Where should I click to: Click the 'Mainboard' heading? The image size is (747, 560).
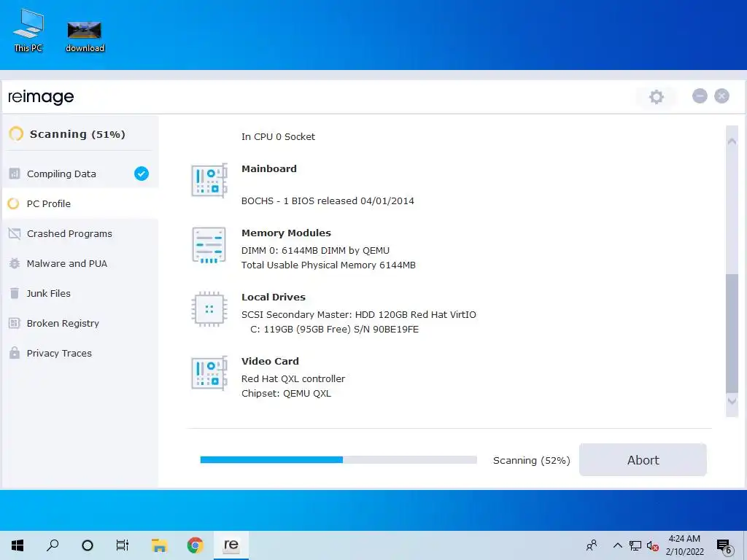point(269,168)
